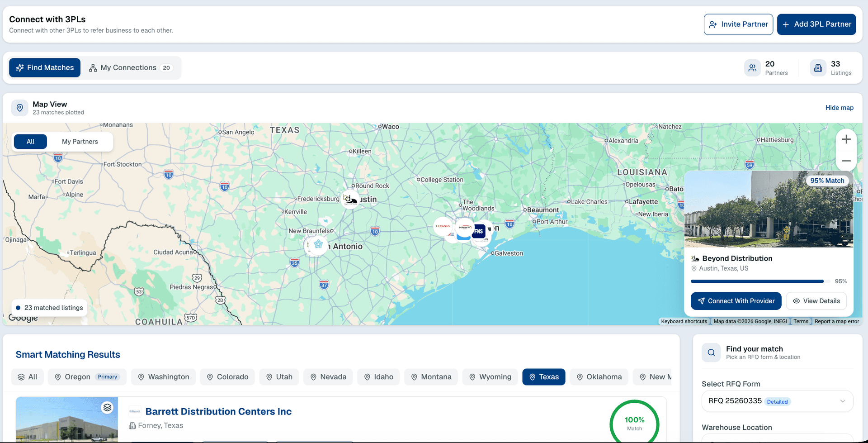This screenshot has width=868, height=443.
Task: Click the Barrett Distribution warehouse thumbnail
Action: tap(67, 419)
